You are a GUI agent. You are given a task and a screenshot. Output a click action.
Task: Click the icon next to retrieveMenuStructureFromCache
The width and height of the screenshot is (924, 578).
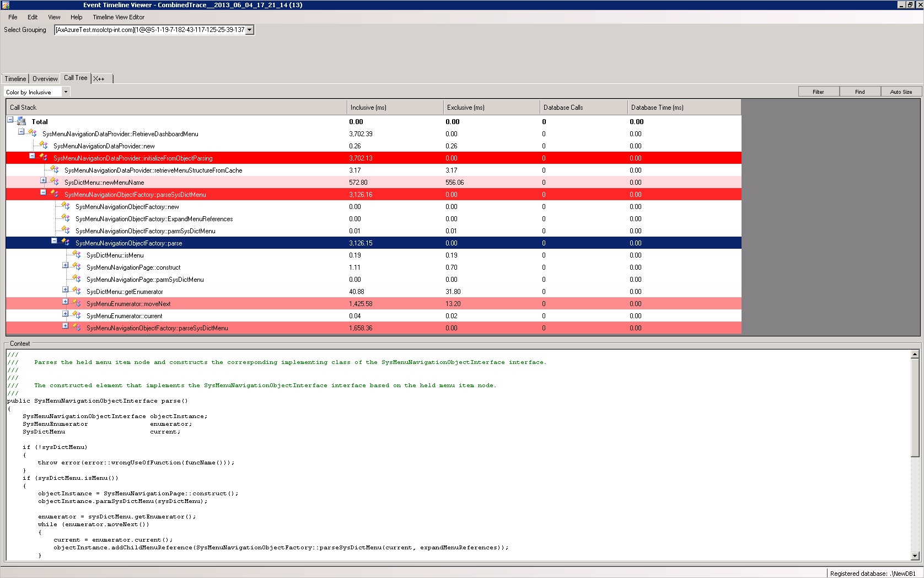tap(55, 170)
